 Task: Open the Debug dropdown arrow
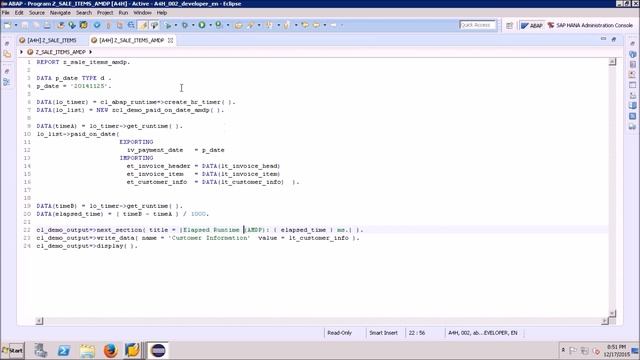coord(193,25)
